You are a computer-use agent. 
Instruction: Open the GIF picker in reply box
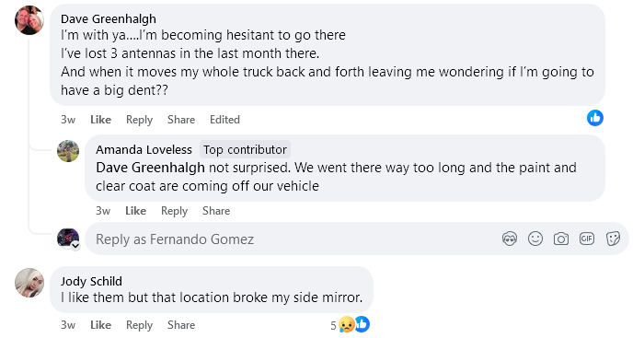(x=587, y=239)
